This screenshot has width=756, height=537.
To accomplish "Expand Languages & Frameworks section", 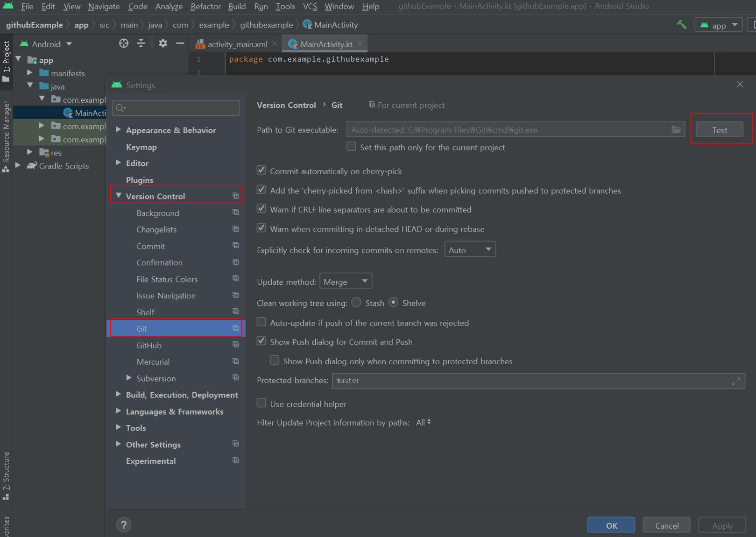I will pos(118,411).
